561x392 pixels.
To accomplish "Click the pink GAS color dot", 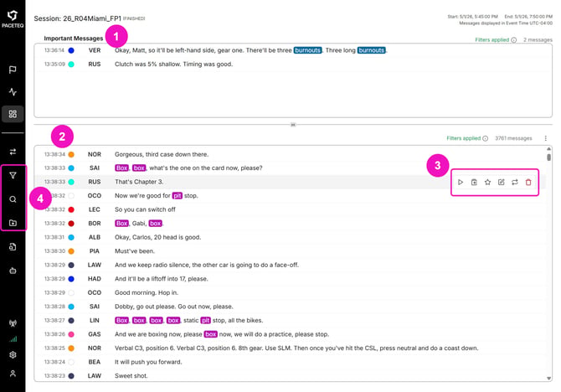I will [71, 334].
